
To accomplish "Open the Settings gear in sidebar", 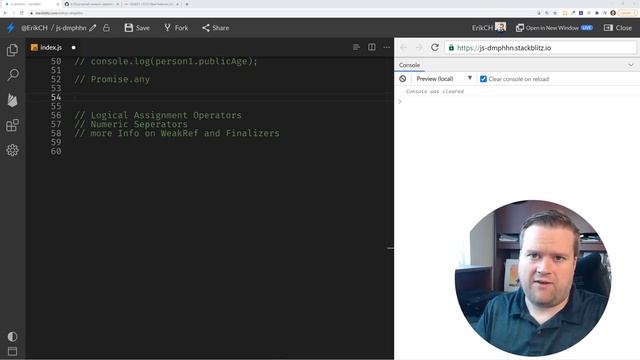I will click(x=13, y=150).
